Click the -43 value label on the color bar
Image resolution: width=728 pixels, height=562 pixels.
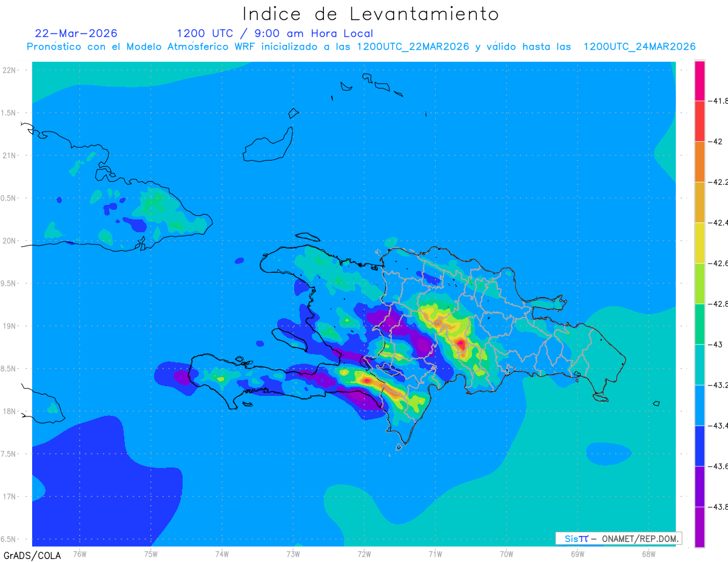717,344
